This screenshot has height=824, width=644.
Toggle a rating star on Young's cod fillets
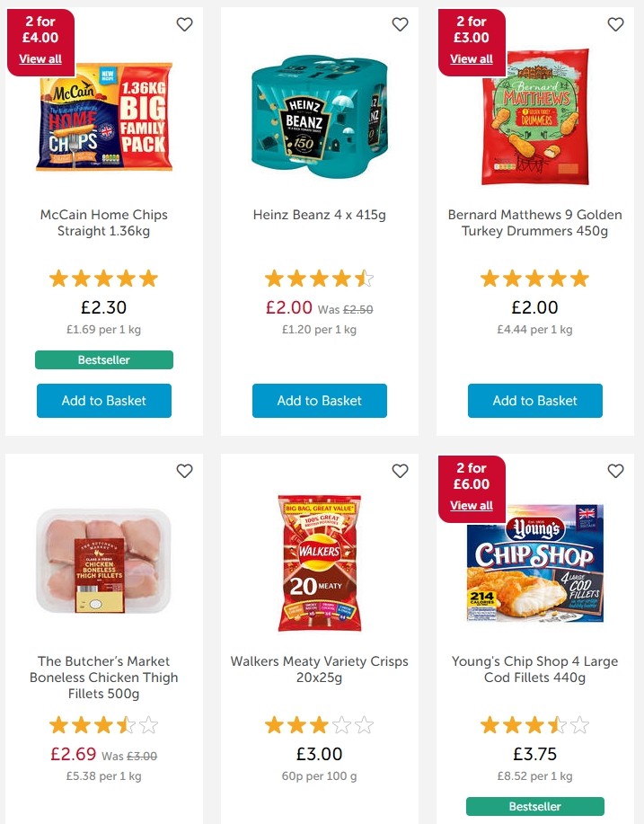[534, 724]
